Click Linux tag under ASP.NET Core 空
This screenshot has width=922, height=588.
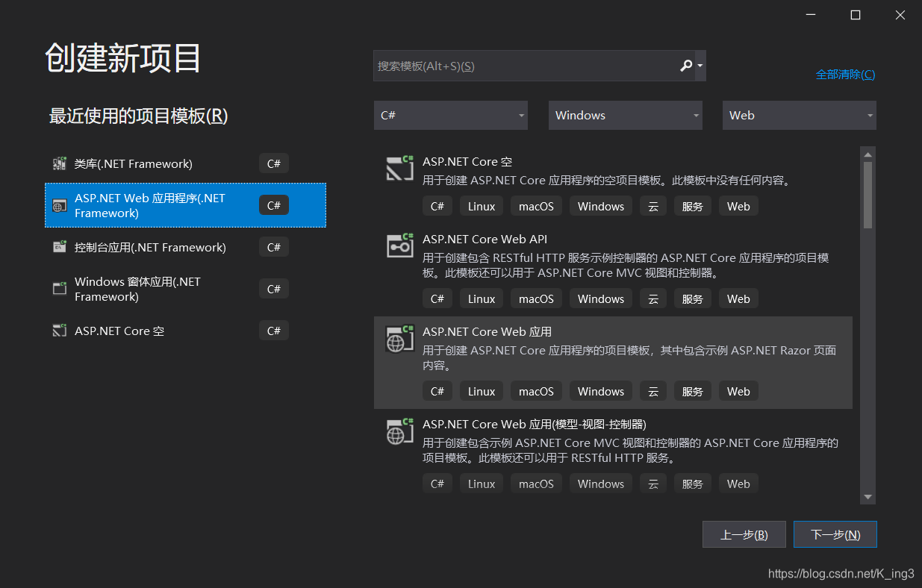pos(482,206)
